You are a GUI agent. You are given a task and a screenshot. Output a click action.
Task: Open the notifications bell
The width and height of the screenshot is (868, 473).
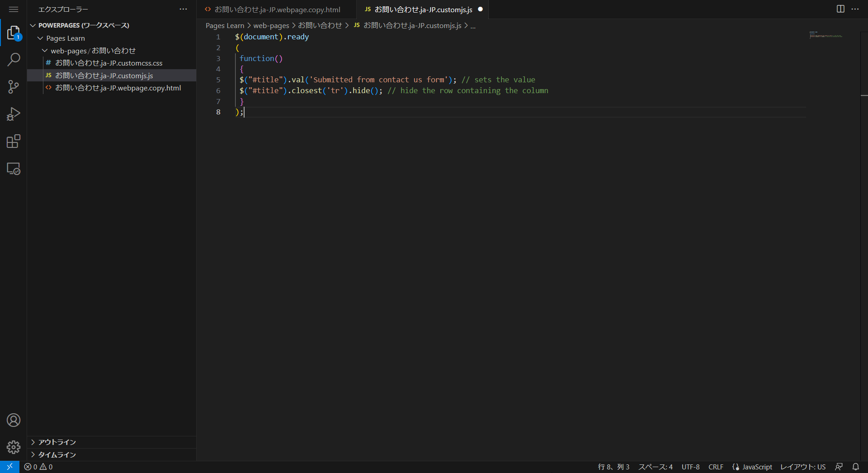click(x=856, y=467)
